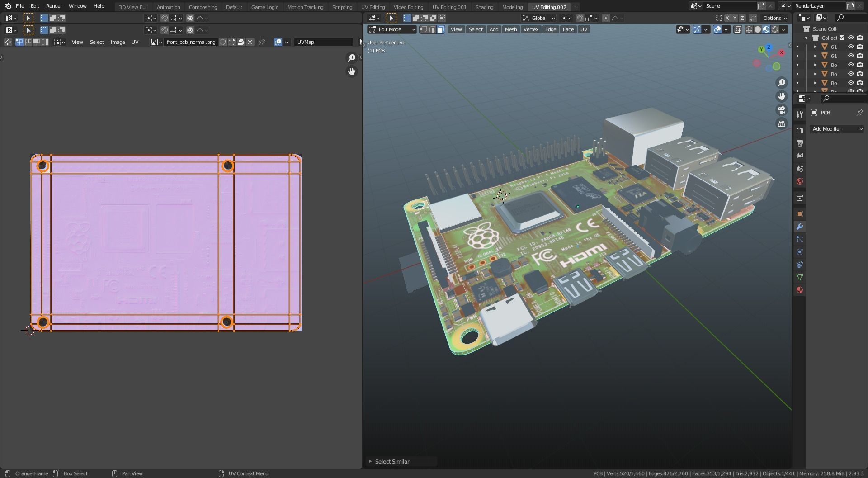The width and height of the screenshot is (868, 478).
Task: Open the Render properties tab
Action: (x=800, y=130)
